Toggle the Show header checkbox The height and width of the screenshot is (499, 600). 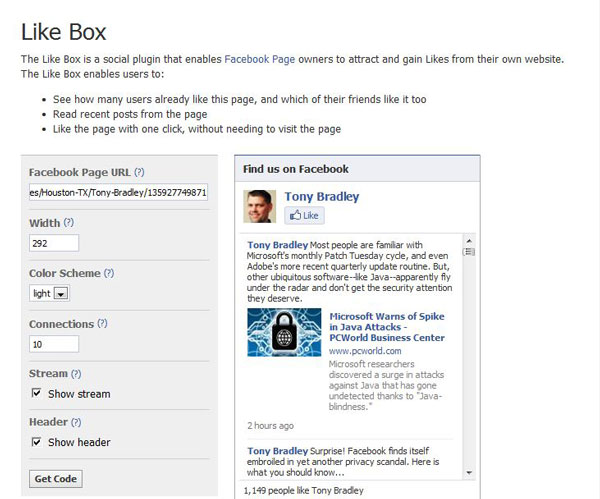(36, 442)
